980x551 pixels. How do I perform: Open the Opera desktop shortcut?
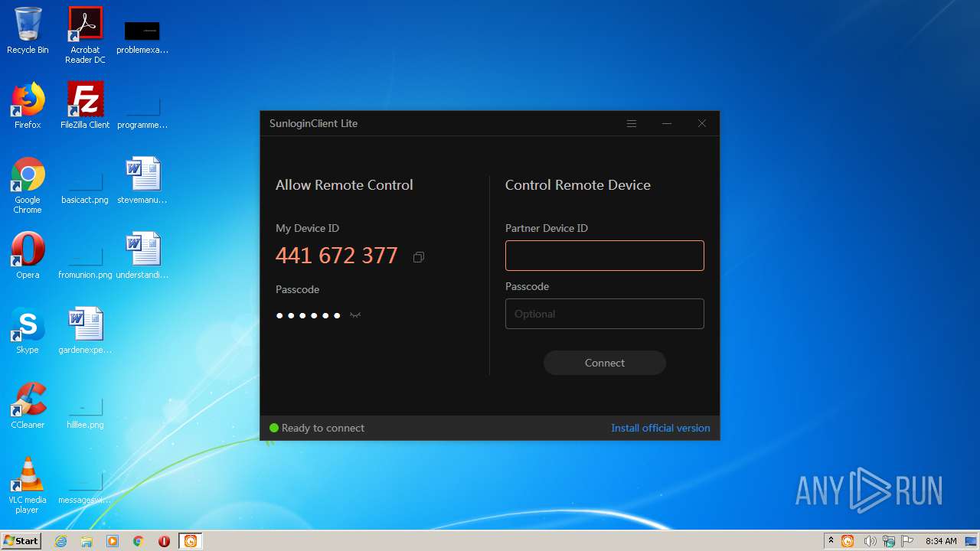(x=28, y=256)
